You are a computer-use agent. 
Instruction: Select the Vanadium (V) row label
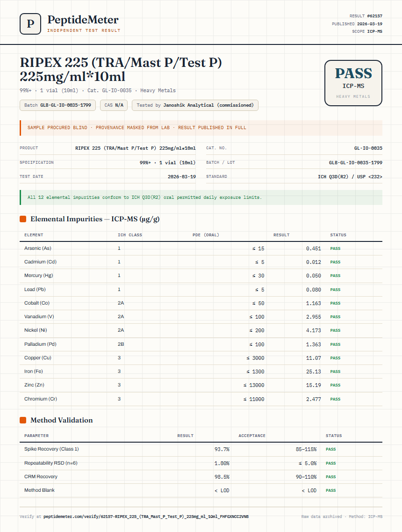[x=39, y=317]
